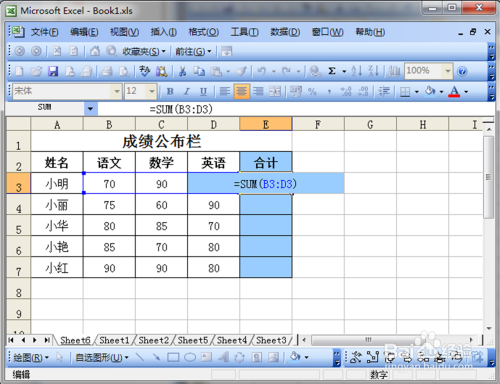
Task: Click the Print Preview icon
Action: 124,71
